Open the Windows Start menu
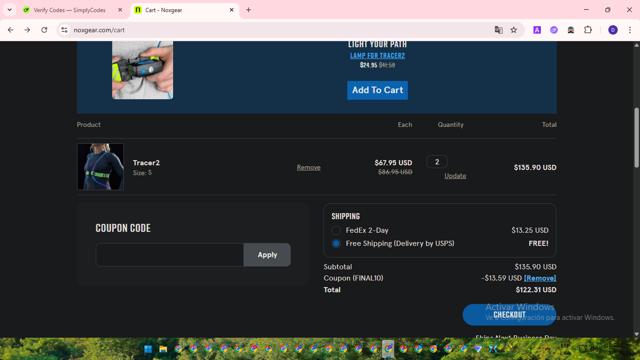The height and width of the screenshot is (360, 640). [148, 349]
